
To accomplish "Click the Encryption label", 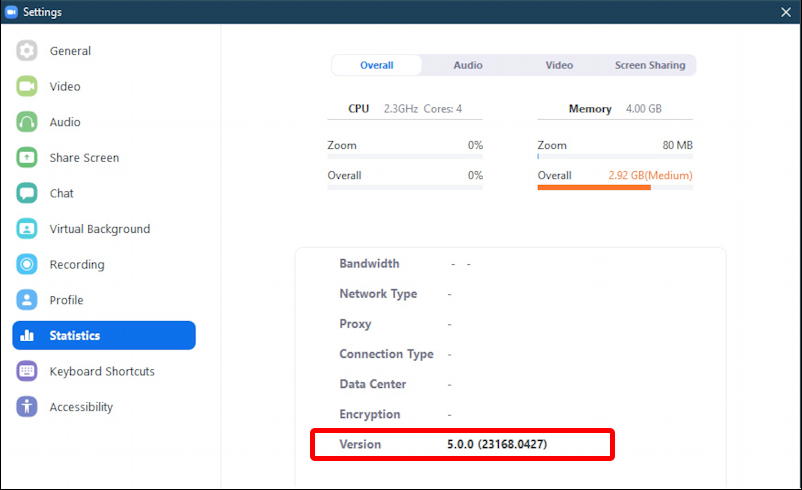I will click(x=370, y=414).
